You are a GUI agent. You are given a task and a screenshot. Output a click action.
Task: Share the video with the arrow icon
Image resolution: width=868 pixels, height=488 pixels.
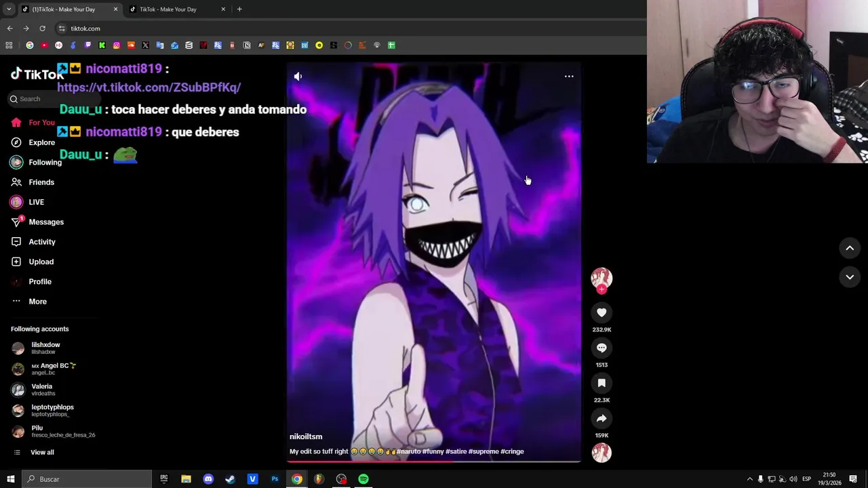click(x=601, y=418)
